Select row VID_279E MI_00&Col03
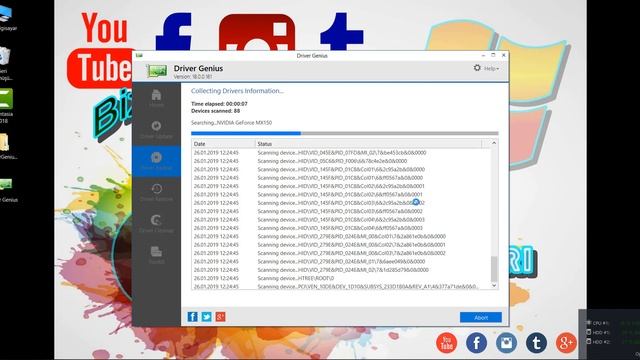This screenshot has height=360, width=640. click(x=341, y=253)
